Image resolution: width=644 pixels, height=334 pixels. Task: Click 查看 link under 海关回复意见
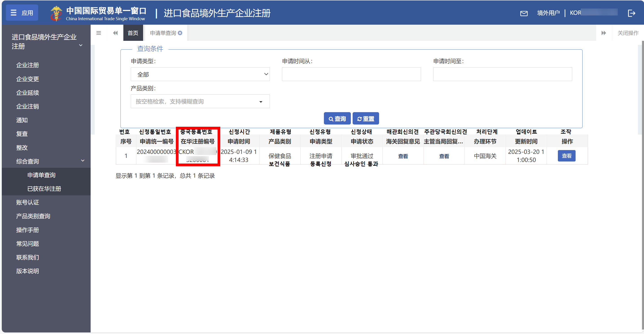pyautogui.click(x=403, y=156)
